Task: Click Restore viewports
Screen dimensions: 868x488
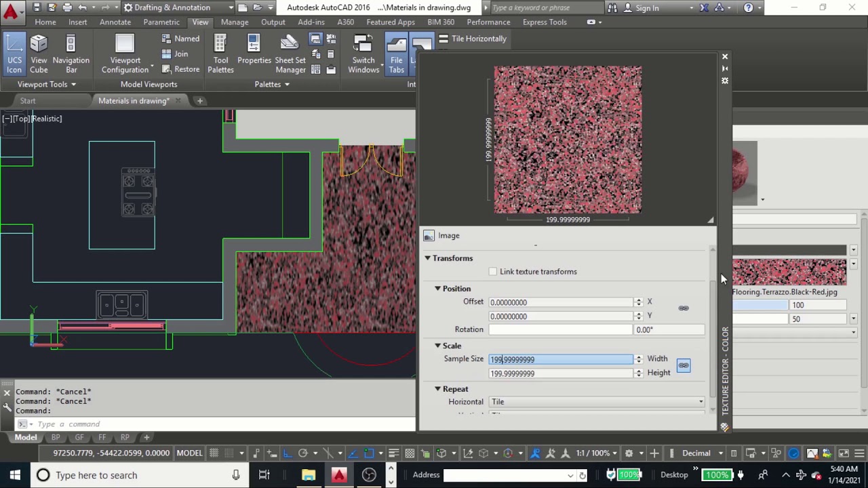Action: click(x=180, y=69)
